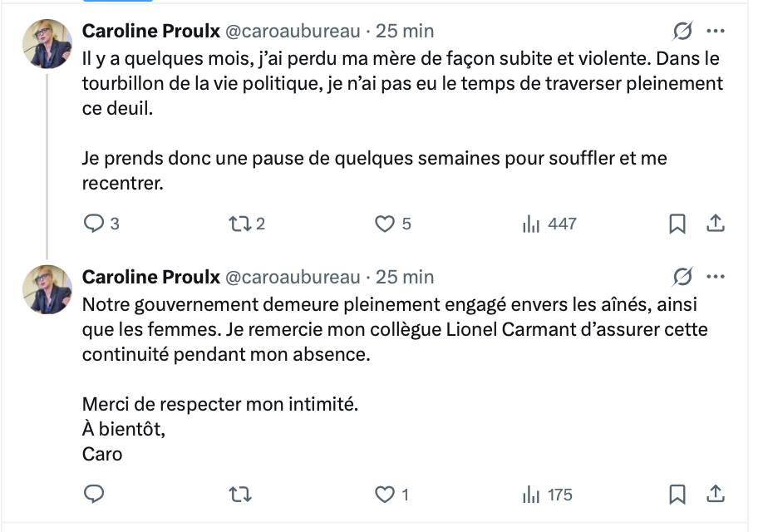Viewport: 763px width, 532px height.
Task: Bookmark the second tweet
Action: tap(677, 495)
